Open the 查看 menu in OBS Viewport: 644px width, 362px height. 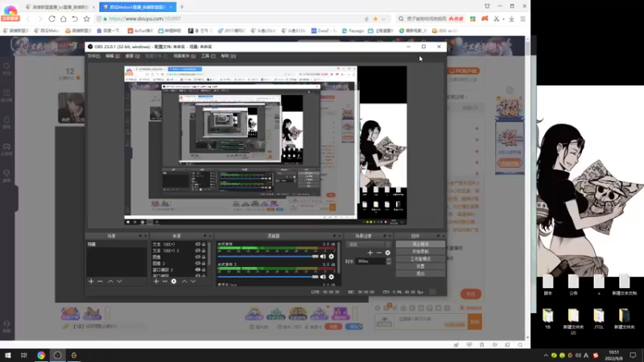click(132, 56)
